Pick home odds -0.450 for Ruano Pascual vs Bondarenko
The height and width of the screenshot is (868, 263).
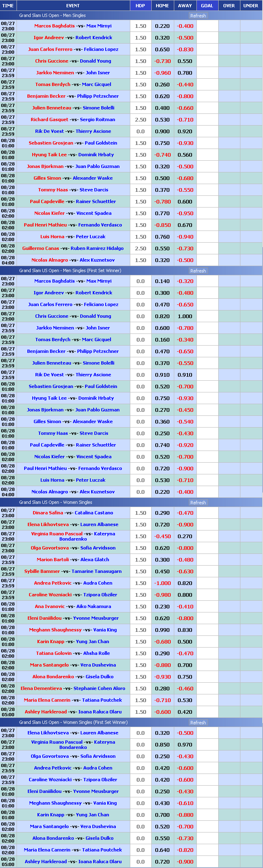pyautogui.click(x=162, y=537)
